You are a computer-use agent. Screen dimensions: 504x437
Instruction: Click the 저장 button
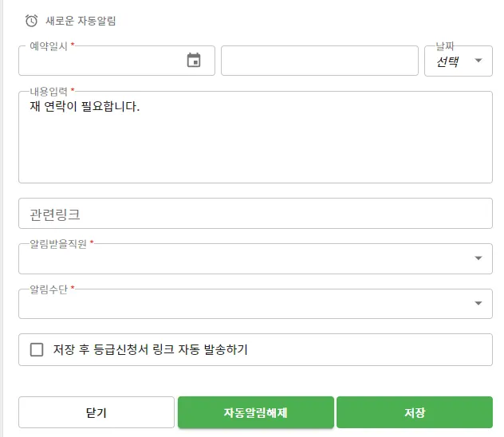click(x=414, y=412)
